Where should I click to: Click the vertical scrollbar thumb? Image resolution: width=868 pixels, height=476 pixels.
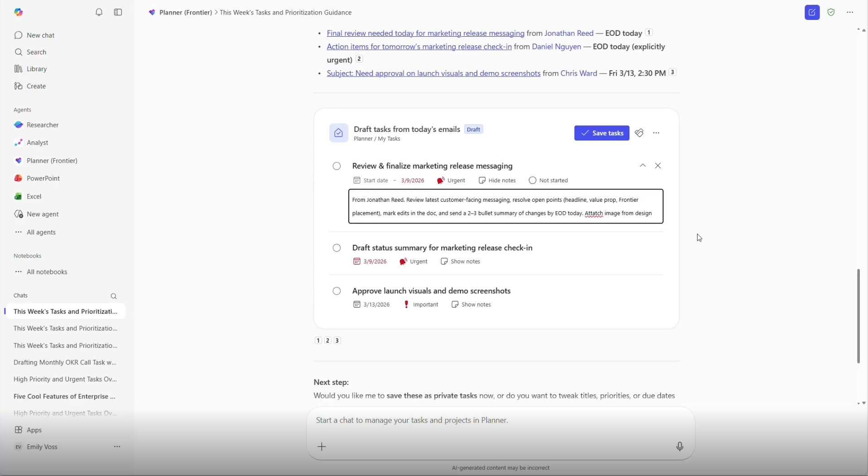click(x=858, y=316)
